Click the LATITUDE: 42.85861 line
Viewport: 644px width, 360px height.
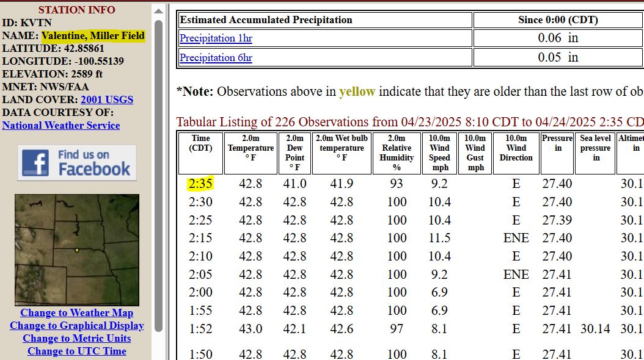53,48
